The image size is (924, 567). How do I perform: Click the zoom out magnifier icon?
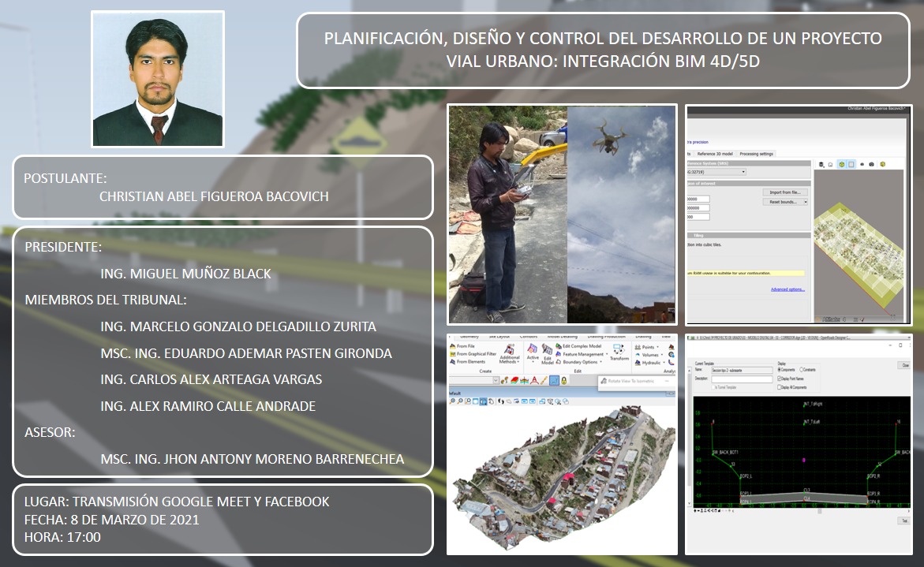(x=460, y=401)
